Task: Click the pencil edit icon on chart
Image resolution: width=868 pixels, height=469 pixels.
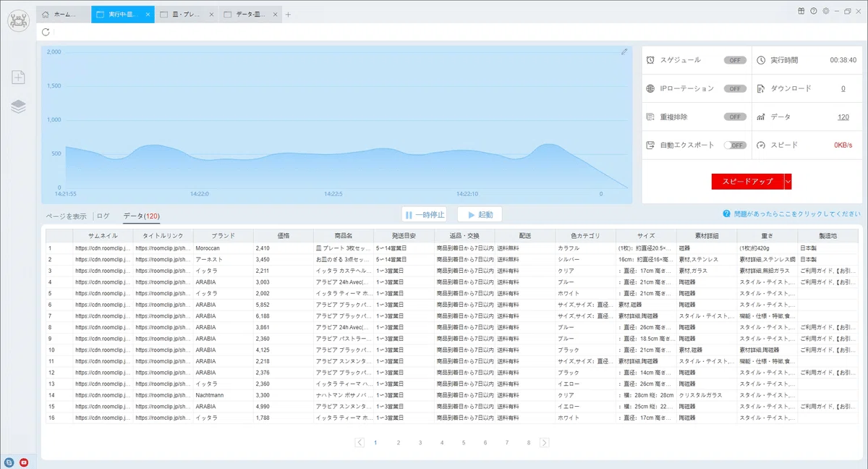Action: (624, 51)
